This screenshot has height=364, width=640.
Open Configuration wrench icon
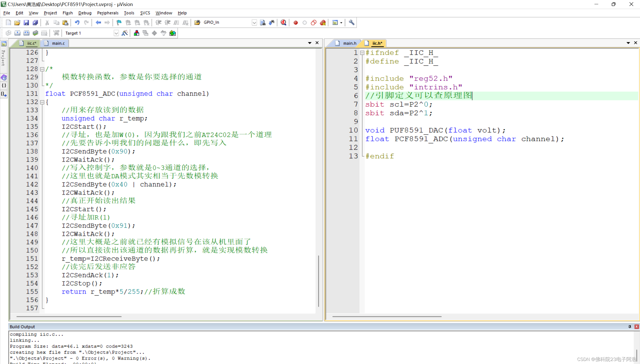[x=351, y=22]
